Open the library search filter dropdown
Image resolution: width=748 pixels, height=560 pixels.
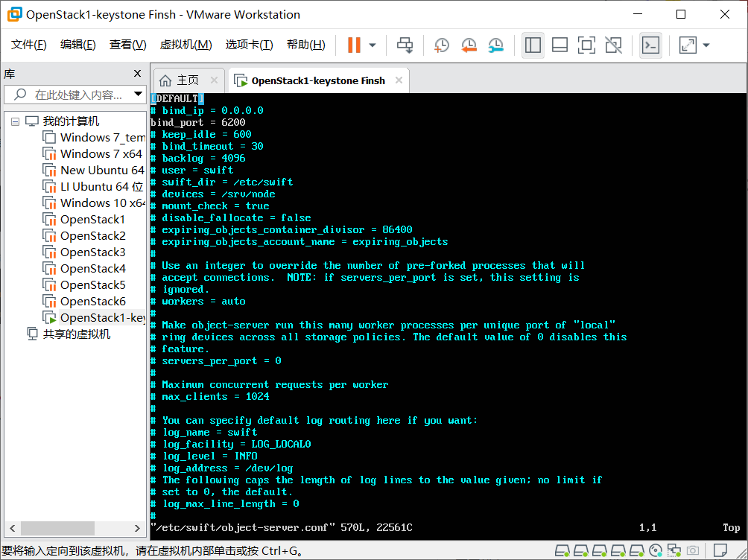click(138, 94)
